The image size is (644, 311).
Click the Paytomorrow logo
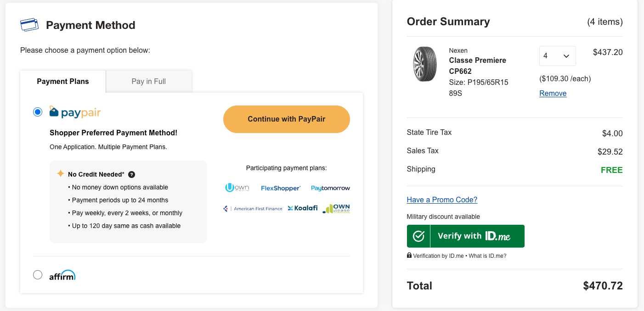[330, 188]
